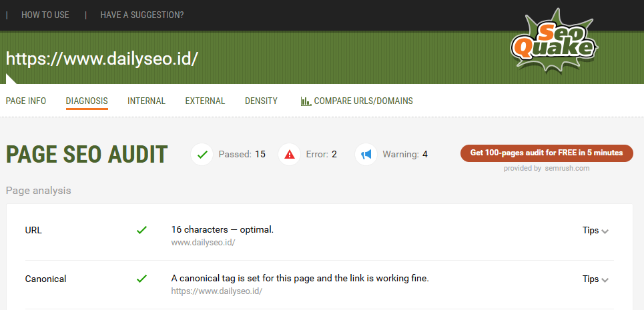Click the 'Passed: 15' count
Image resolution: width=644 pixels, height=310 pixels.
(242, 155)
